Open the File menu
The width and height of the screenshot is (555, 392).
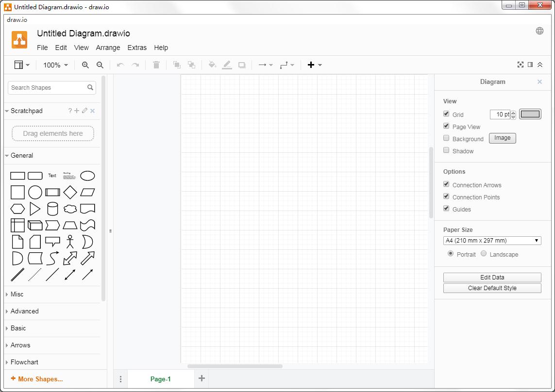pyautogui.click(x=42, y=48)
